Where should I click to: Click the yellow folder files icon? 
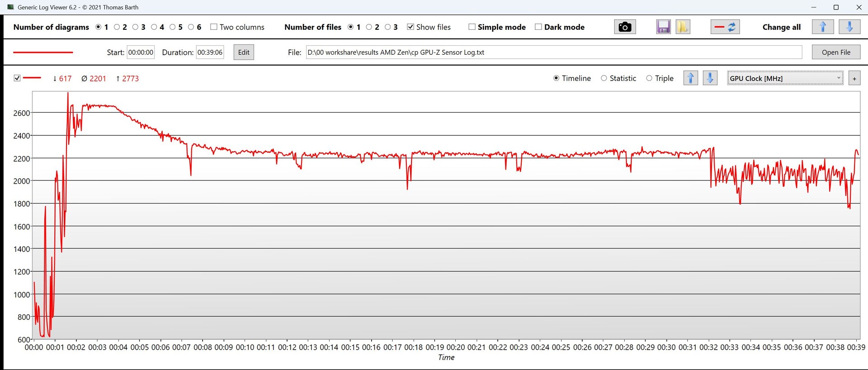[683, 27]
